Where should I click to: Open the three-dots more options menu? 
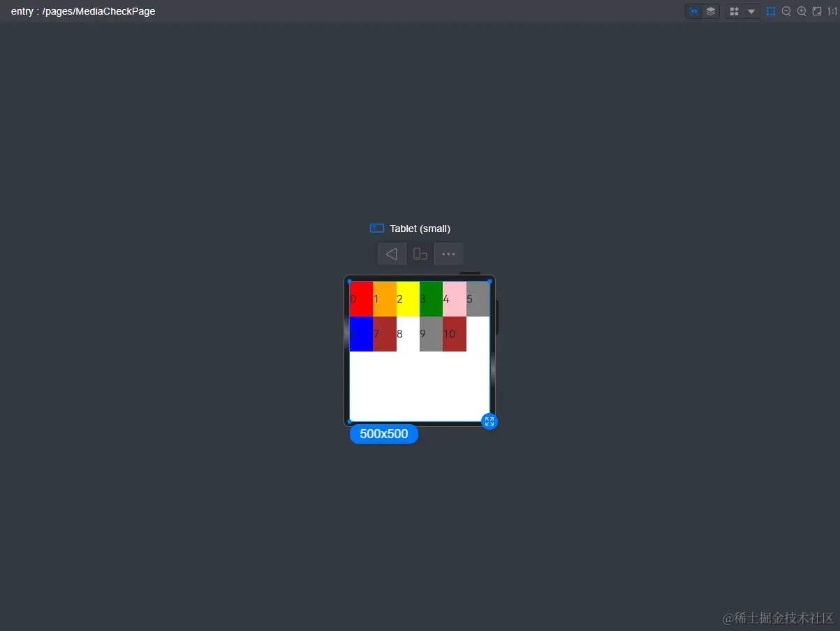pyautogui.click(x=449, y=254)
